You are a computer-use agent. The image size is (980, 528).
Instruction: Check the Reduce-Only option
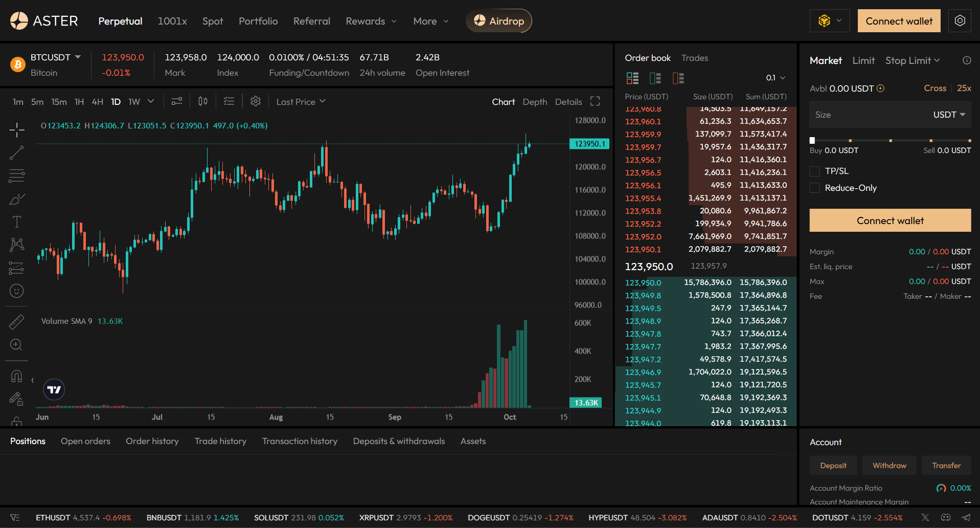coord(815,188)
